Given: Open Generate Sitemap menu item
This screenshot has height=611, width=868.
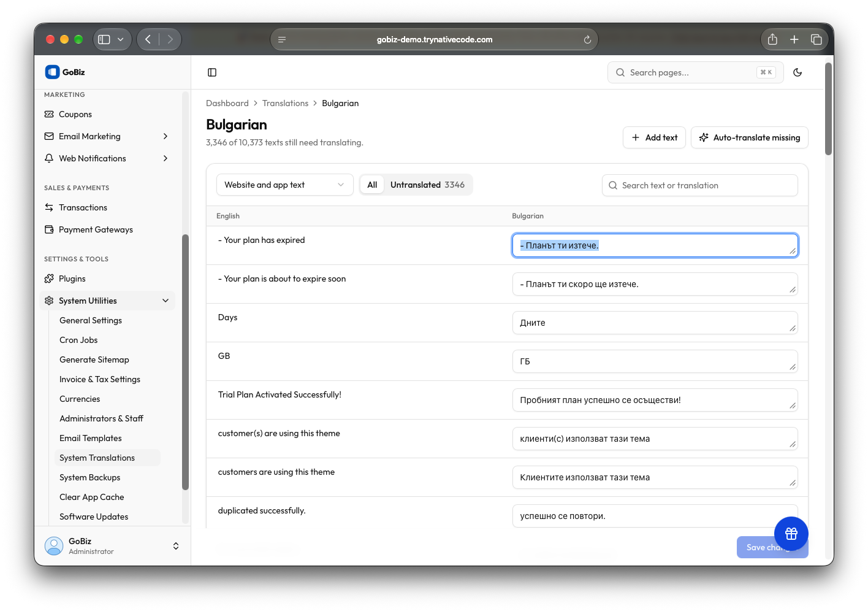Looking at the screenshot, I should click(x=94, y=359).
